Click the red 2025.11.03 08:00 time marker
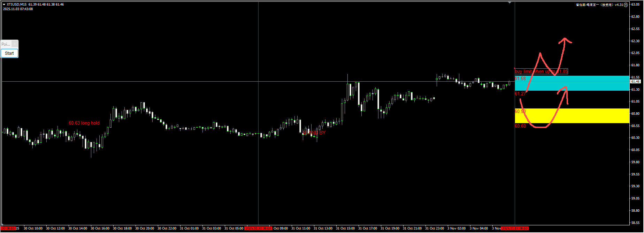The image size is (644, 233). [515, 228]
